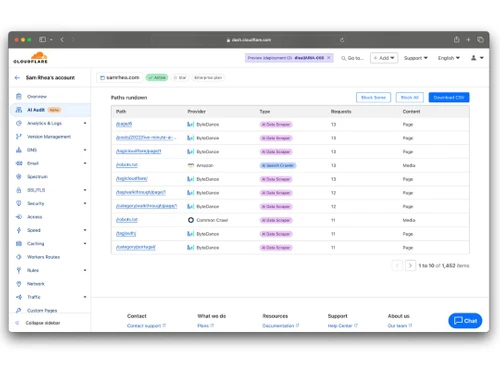Click the Block Some button
The image size is (500, 375).
pyautogui.click(x=373, y=97)
